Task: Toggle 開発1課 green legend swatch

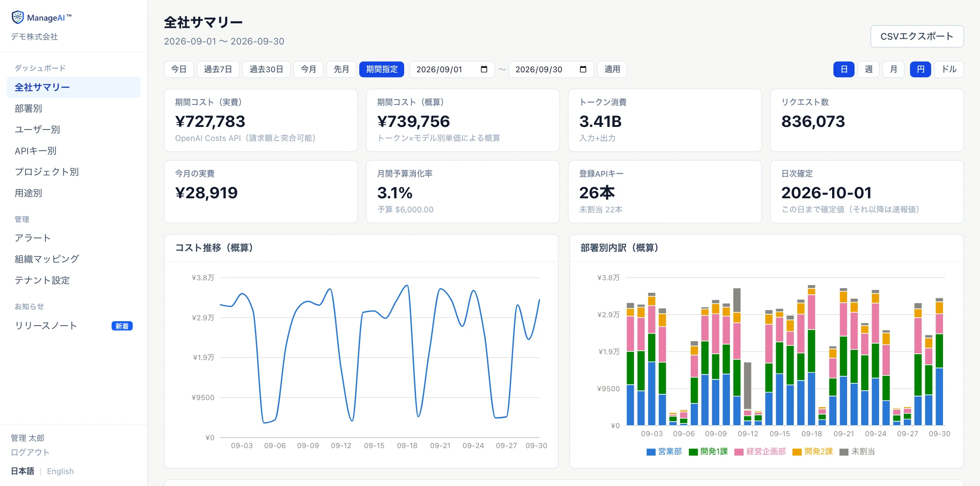Action: coord(693,452)
